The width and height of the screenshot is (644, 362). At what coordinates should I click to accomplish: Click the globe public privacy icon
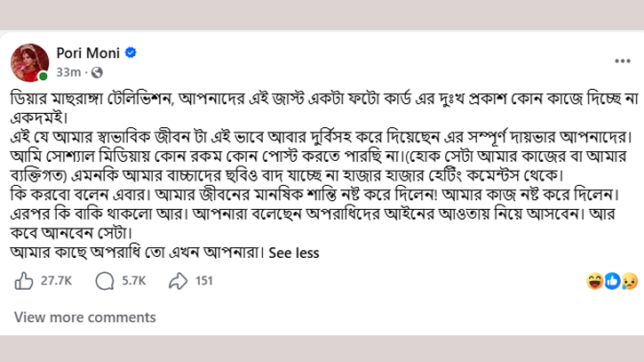click(97, 73)
